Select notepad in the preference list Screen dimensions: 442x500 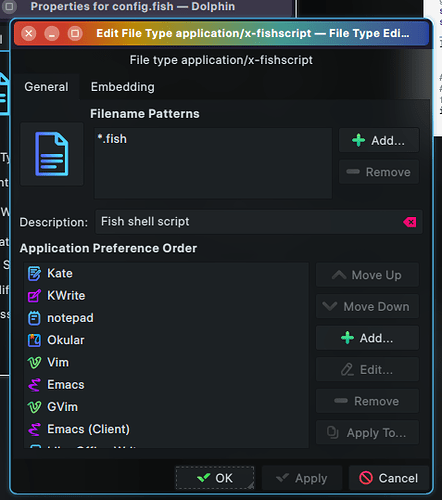pyautogui.click(x=166, y=318)
